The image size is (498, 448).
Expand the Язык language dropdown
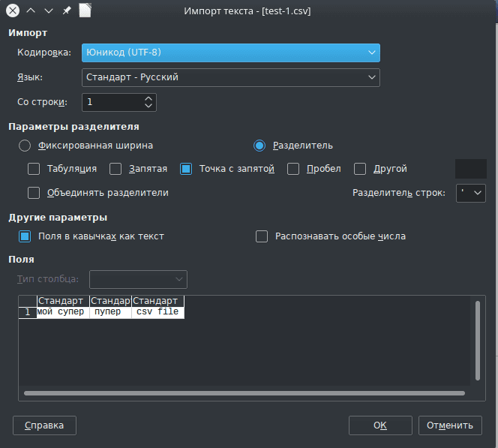230,77
